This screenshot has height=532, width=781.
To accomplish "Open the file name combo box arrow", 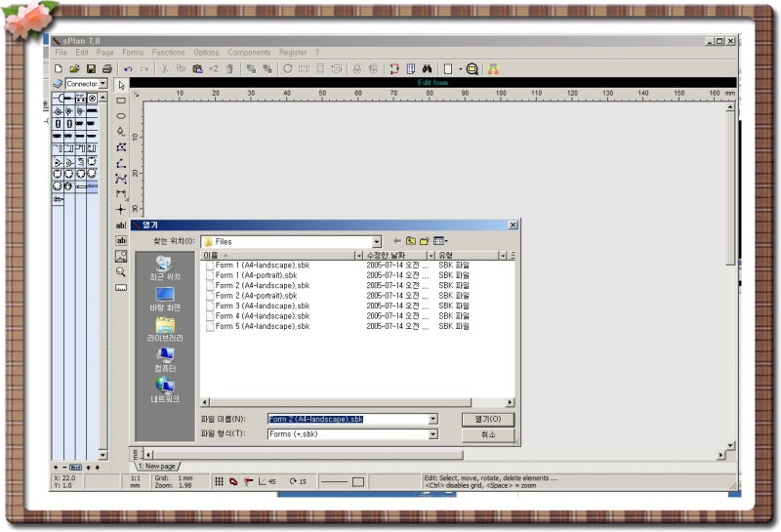I will click(x=433, y=419).
